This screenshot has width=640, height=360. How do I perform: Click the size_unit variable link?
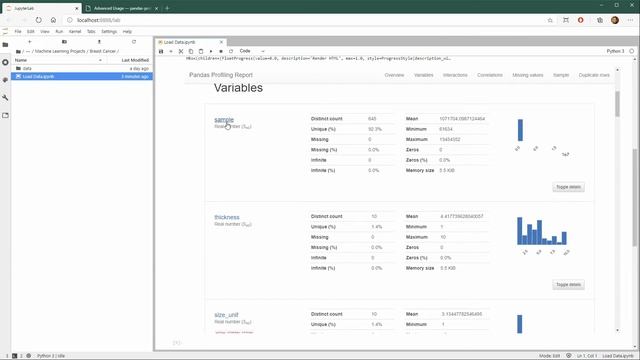coord(226,315)
